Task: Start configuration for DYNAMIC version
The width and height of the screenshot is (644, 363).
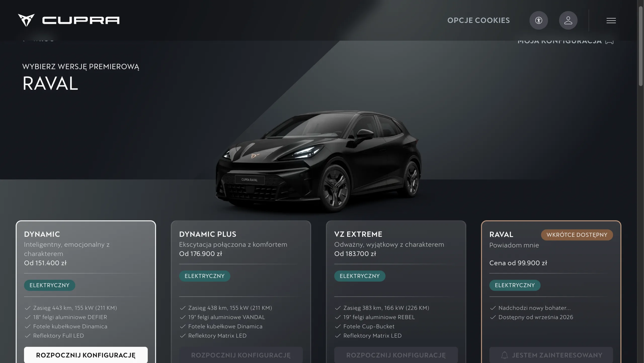Action: pos(86,355)
